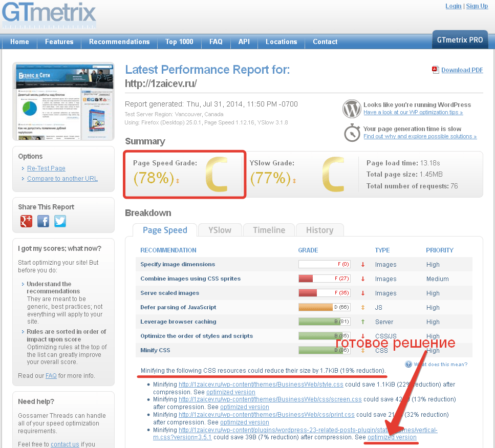Click the Re-Test Page link
This screenshot has width=495, height=448.
point(46,168)
